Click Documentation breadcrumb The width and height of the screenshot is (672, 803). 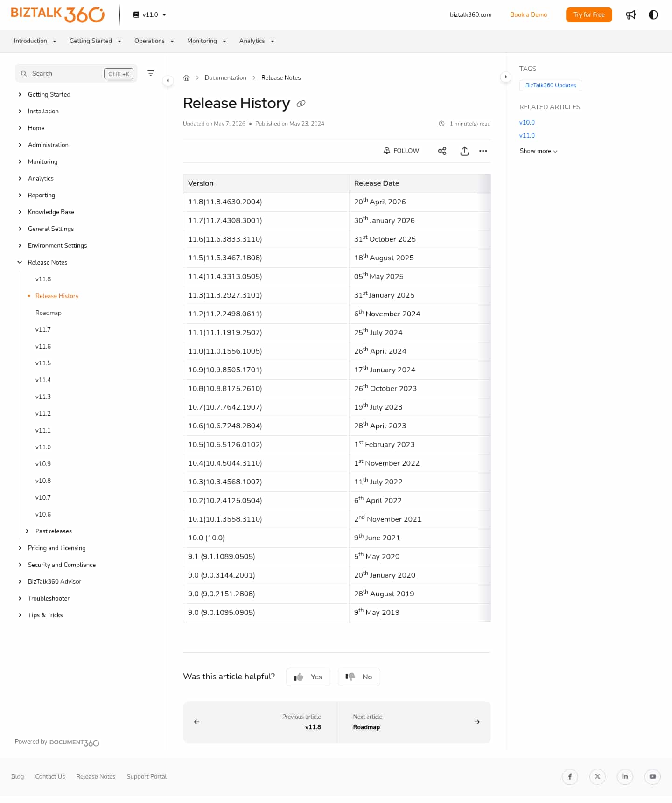point(225,78)
